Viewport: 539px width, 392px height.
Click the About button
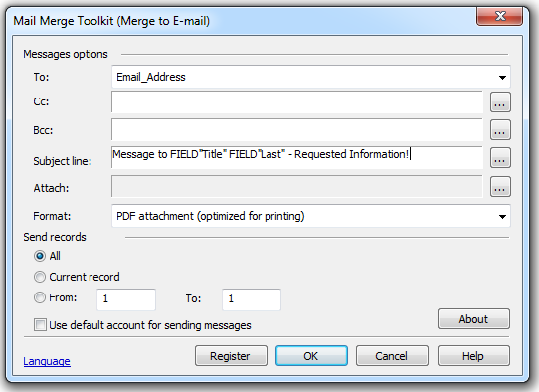click(473, 319)
